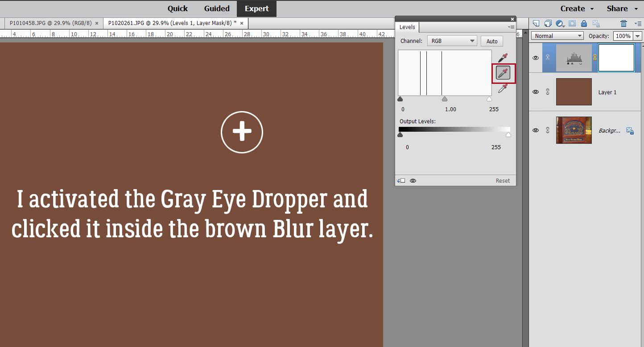
Task: Click the link icon on Levels 1 layer
Action: pyautogui.click(x=548, y=58)
